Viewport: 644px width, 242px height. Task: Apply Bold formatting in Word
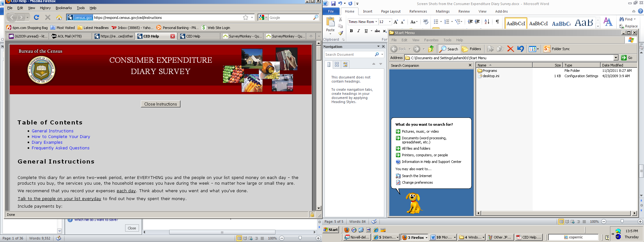tap(351, 31)
